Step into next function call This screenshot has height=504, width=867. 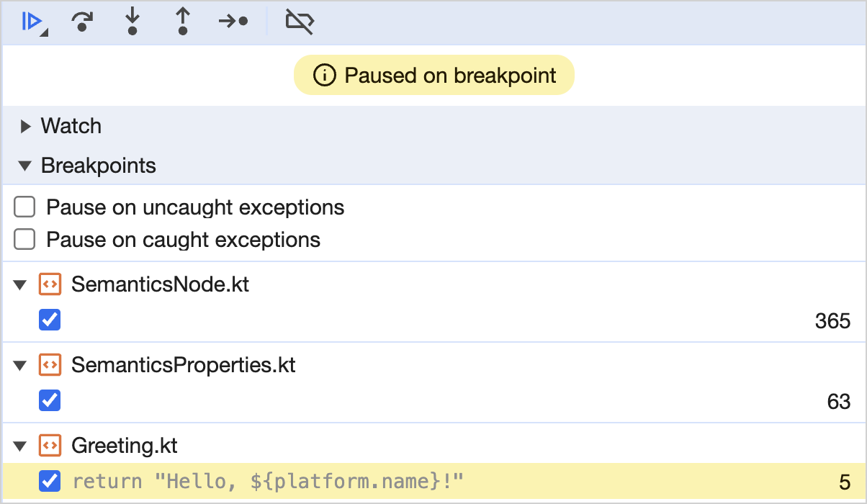(132, 22)
